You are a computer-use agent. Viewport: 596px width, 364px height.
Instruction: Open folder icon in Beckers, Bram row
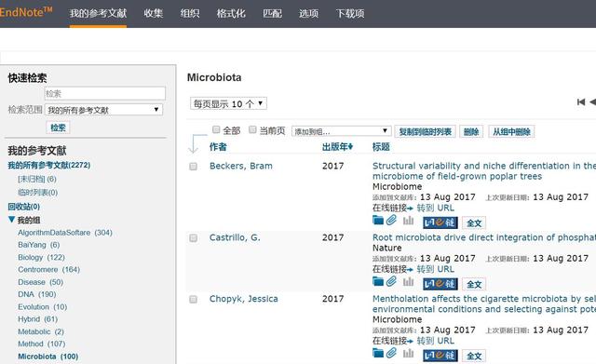(x=378, y=221)
